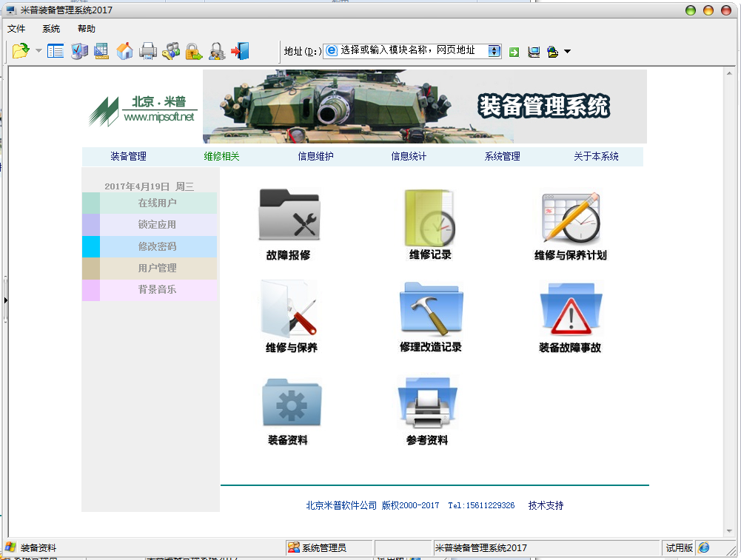Open the 系统 menu

[x=51, y=29]
